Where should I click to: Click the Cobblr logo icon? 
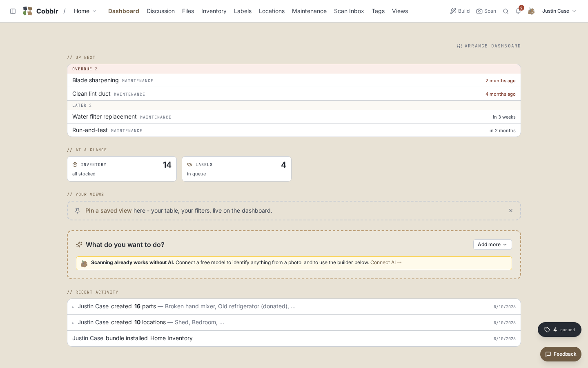tap(27, 11)
